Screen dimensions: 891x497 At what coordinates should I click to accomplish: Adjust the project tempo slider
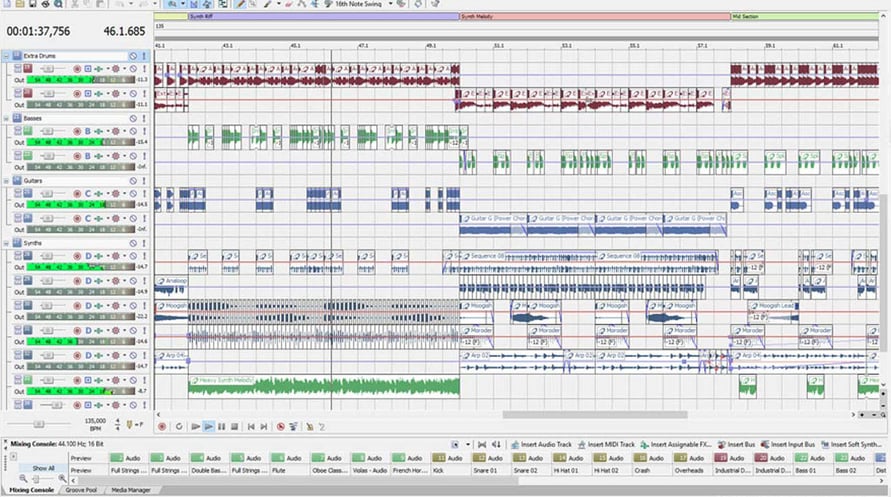click(x=39, y=424)
